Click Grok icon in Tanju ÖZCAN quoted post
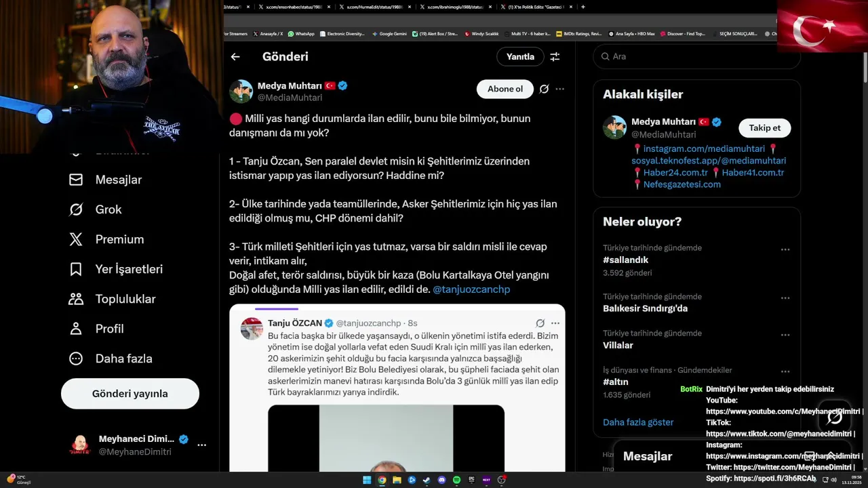Image resolution: width=868 pixels, height=488 pixels. click(x=540, y=323)
